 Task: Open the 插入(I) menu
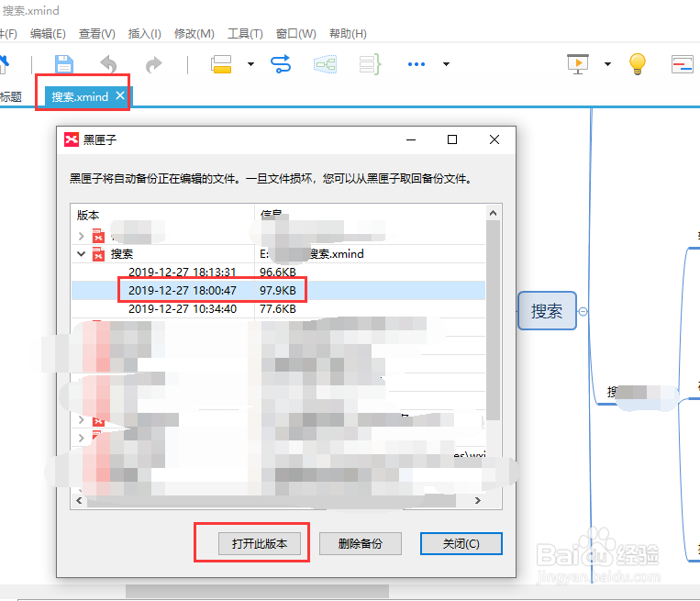pos(145,34)
